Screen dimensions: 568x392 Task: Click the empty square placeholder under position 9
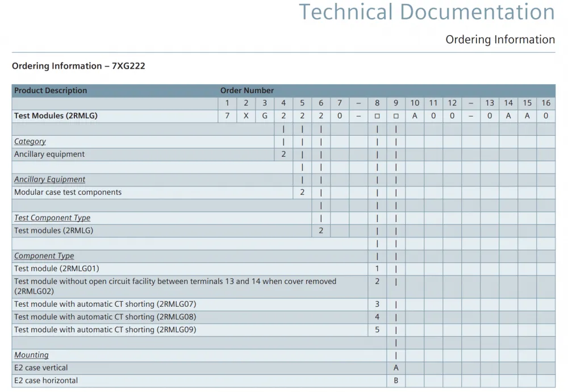point(396,116)
